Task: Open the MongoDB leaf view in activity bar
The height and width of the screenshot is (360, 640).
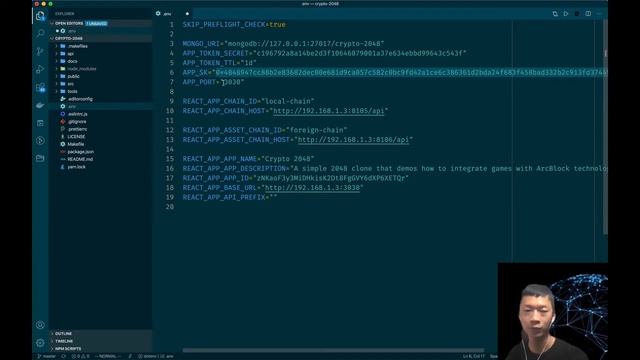Action: (x=40, y=105)
